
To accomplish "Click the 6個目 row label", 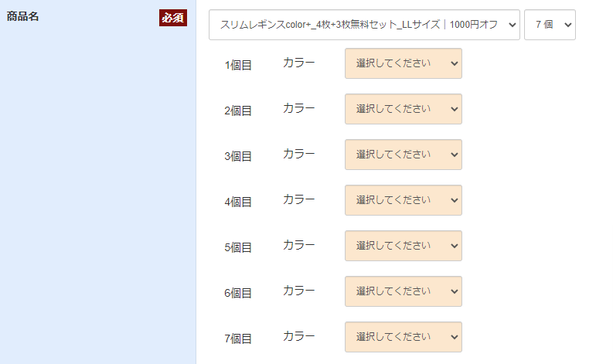I will pyautogui.click(x=238, y=294).
